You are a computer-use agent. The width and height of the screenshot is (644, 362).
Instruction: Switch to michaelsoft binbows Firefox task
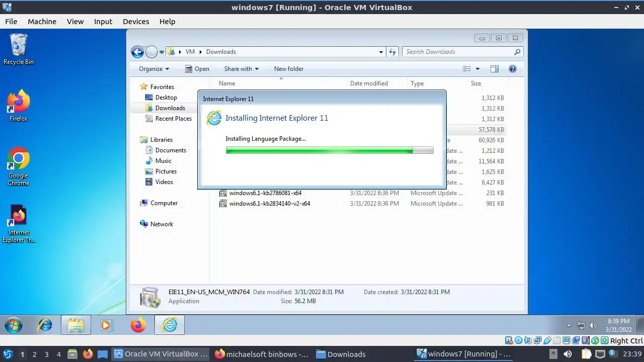(261, 354)
